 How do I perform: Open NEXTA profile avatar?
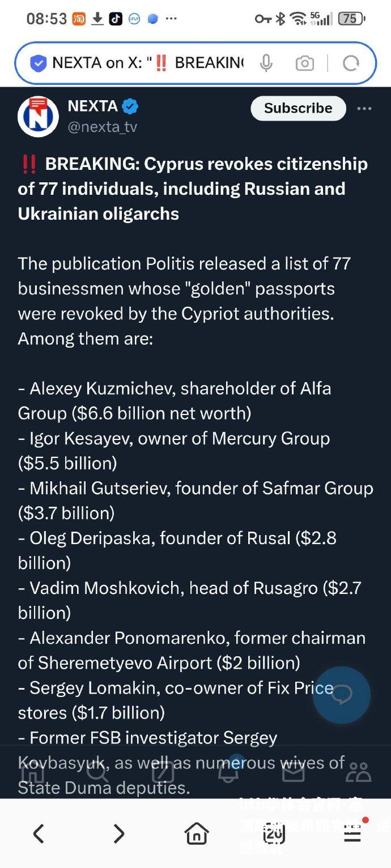[x=38, y=116]
